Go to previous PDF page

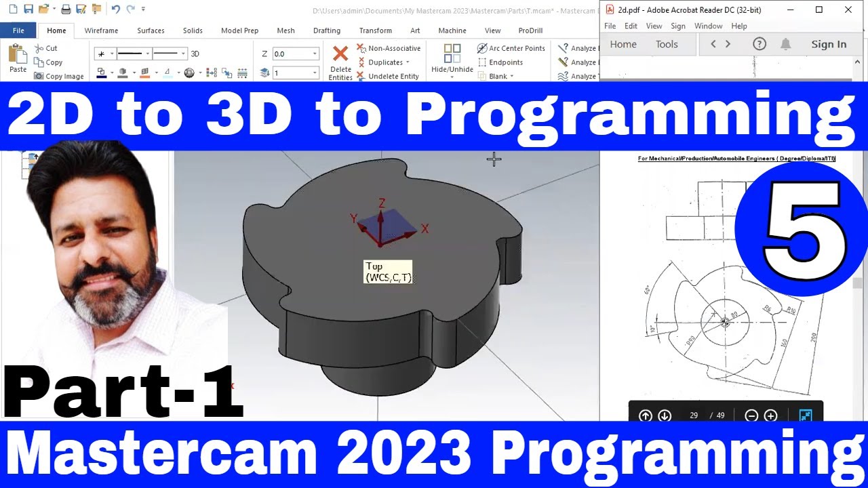[646, 415]
